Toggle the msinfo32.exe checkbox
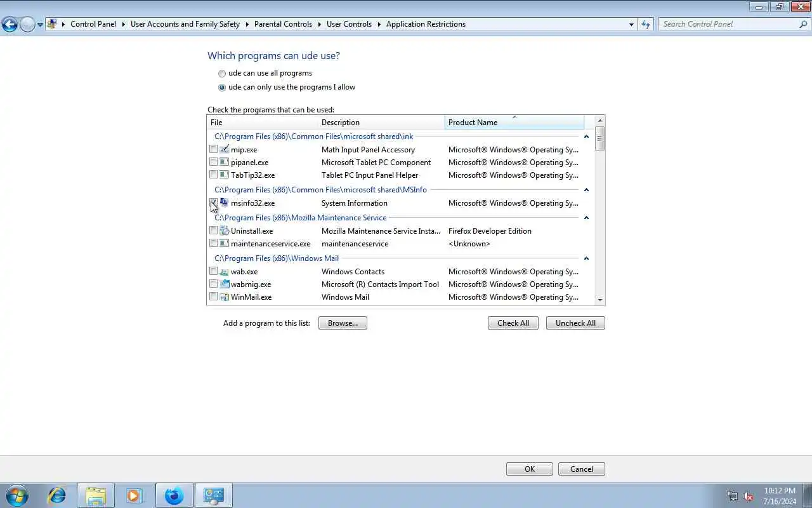The width and height of the screenshot is (812, 508). (213, 203)
